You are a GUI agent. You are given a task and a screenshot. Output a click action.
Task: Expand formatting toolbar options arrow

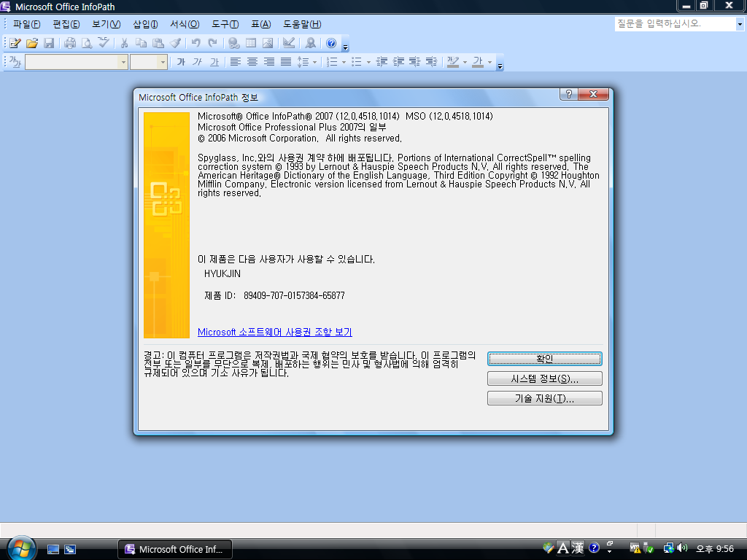click(x=500, y=64)
